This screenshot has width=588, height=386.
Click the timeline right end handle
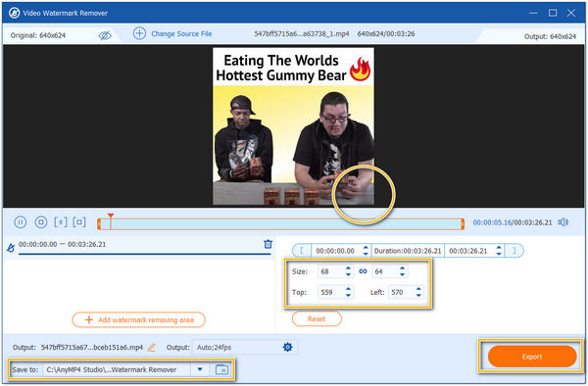463,224
